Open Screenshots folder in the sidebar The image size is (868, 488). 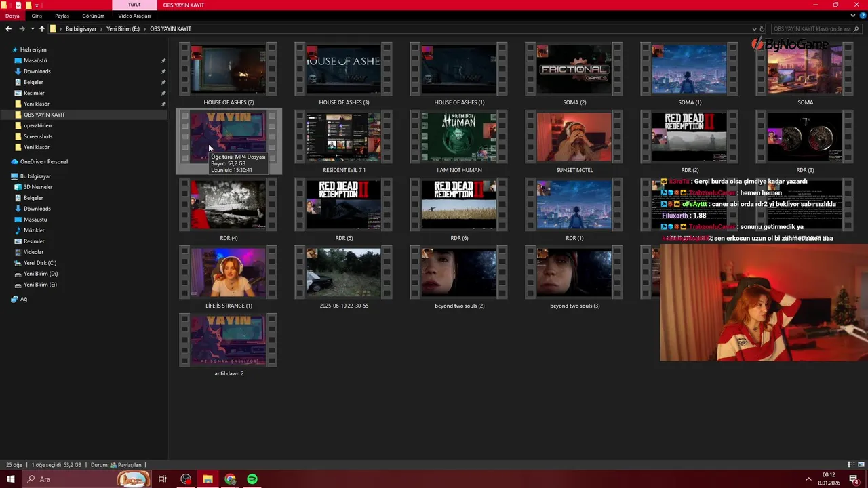(x=38, y=136)
